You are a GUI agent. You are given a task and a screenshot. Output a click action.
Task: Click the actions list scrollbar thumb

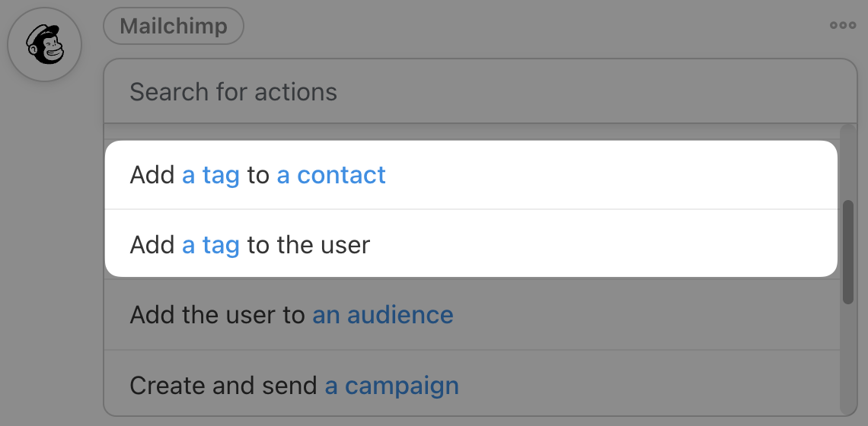[848, 251]
